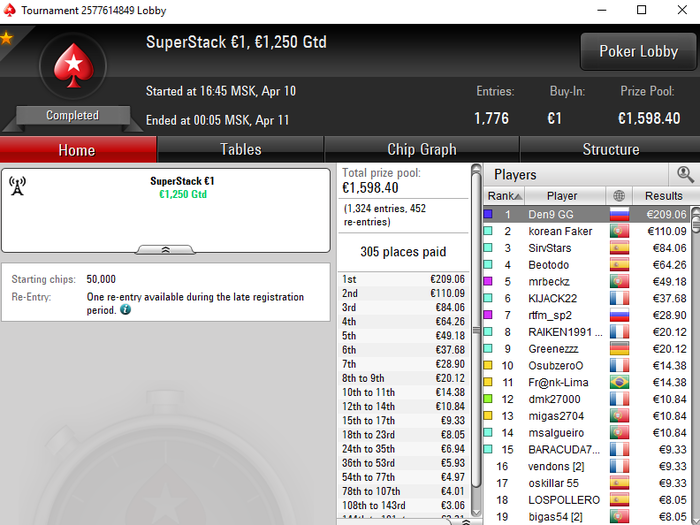Sort players by Results column
700x525 pixels.
(663, 196)
